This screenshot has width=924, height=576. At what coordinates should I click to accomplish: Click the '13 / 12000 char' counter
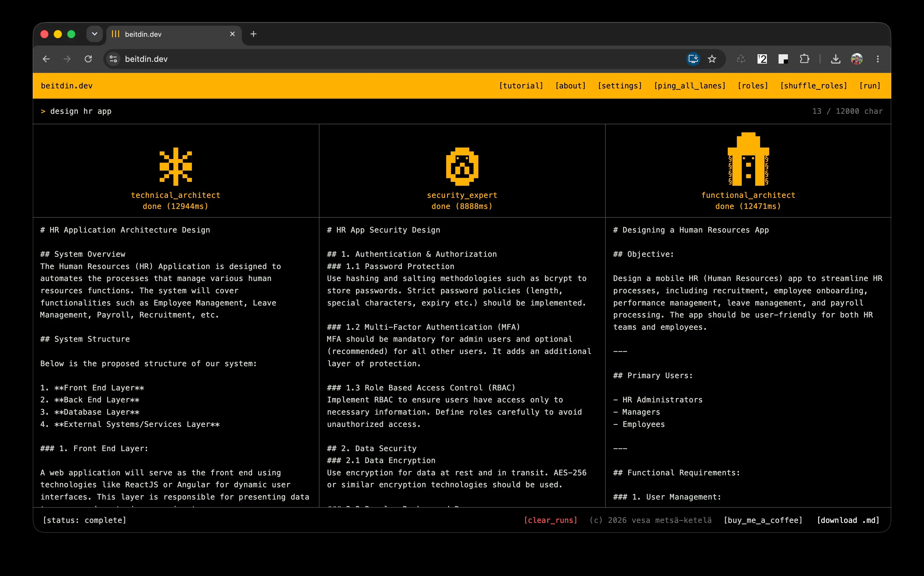click(x=847, y=111)
